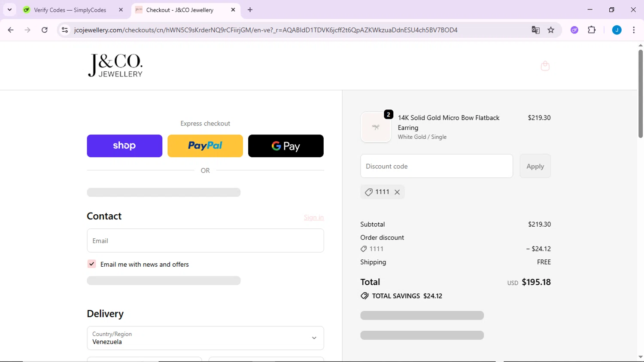The height and width of the screenshot is (362, 644).
Task: Open the shopping bag cart icon
Action: [x=545, y=66]
